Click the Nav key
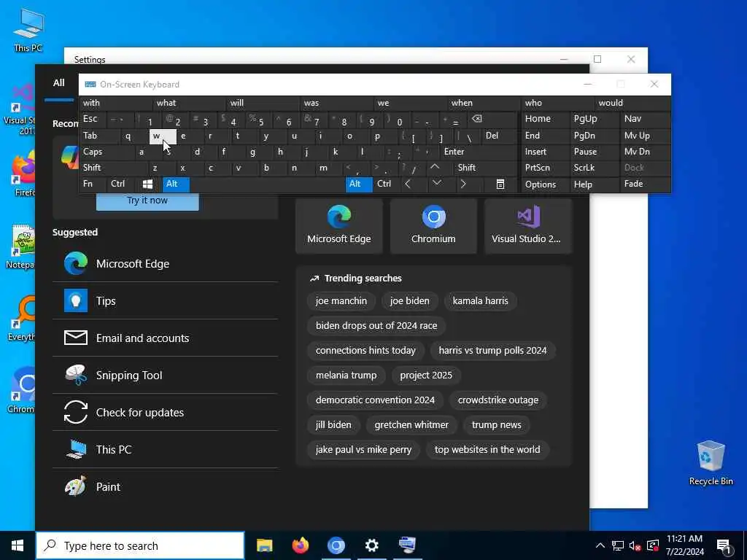The image size is (747, 560). (x=645, y=119)
